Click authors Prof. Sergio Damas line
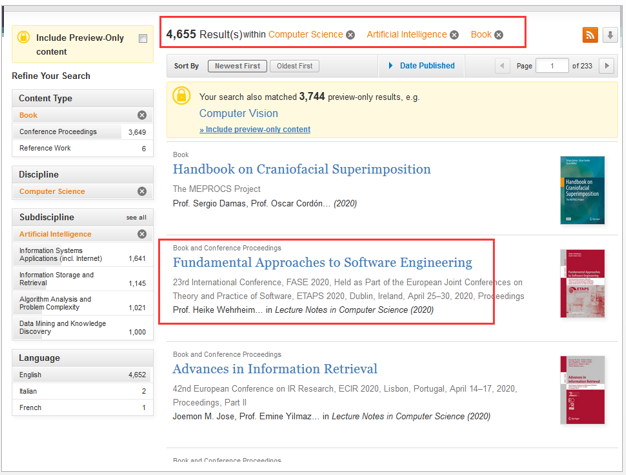 point(265,204)
